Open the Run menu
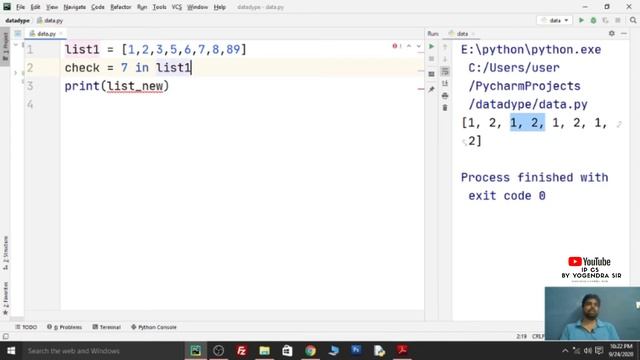The height and width of the screenshot is (360, 640). tap(142, 7)
